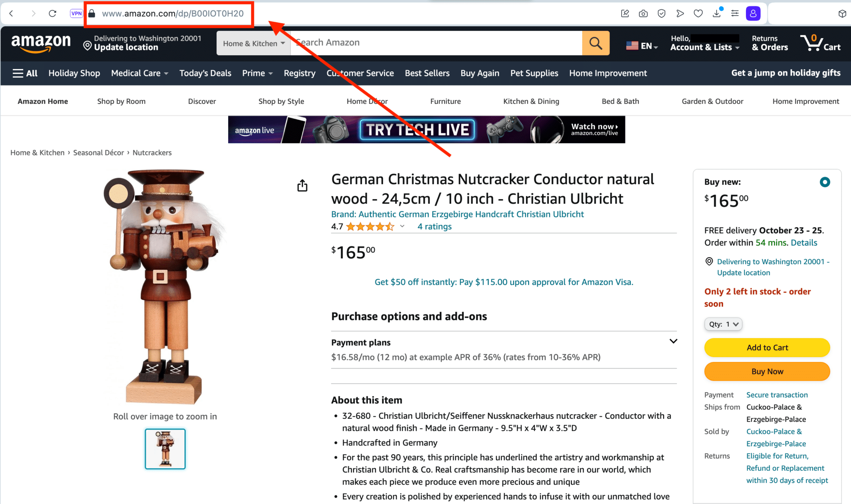Click Add to Cart button
Viewport: 851px width, 504px height.
tap(767, 347)
